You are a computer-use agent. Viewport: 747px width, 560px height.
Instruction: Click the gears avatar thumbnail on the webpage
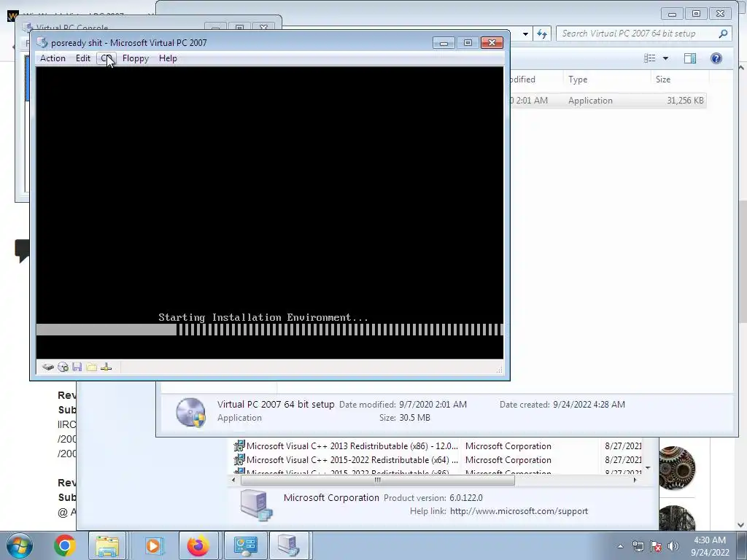click(x=677, y=468)
